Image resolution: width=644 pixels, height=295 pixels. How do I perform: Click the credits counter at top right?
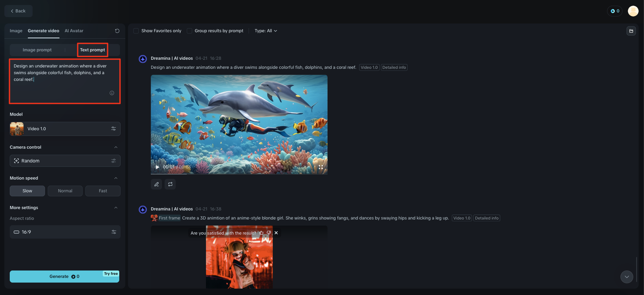point(615,11)
